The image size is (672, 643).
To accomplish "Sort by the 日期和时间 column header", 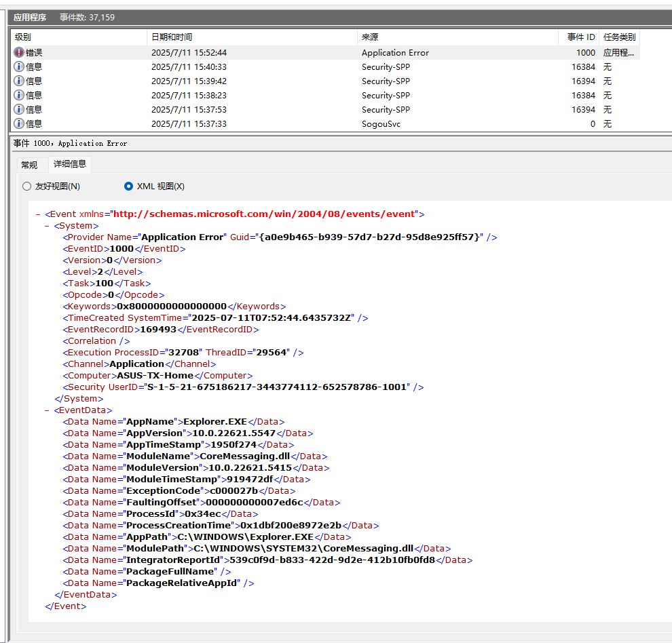I will [251, 37].
